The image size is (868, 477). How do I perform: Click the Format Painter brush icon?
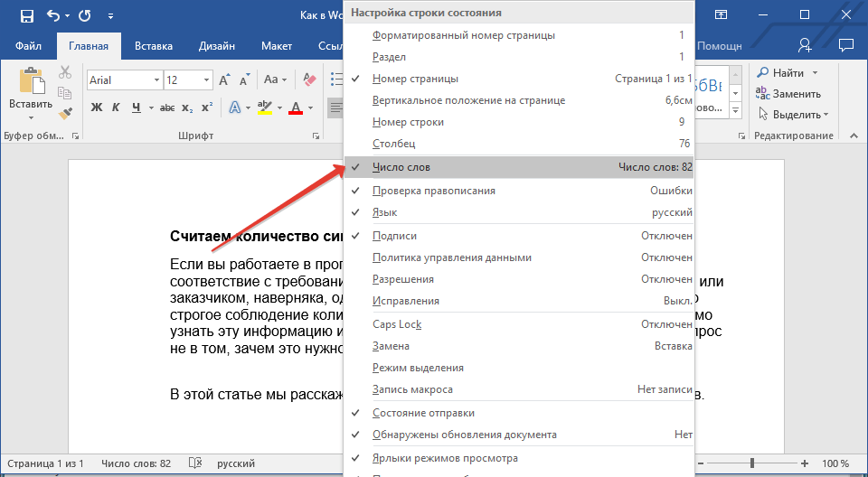click(x=65, y=113)
